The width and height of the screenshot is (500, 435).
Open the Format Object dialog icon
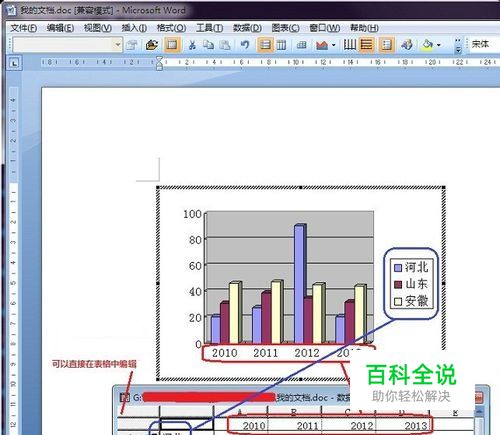pos(132,44)
